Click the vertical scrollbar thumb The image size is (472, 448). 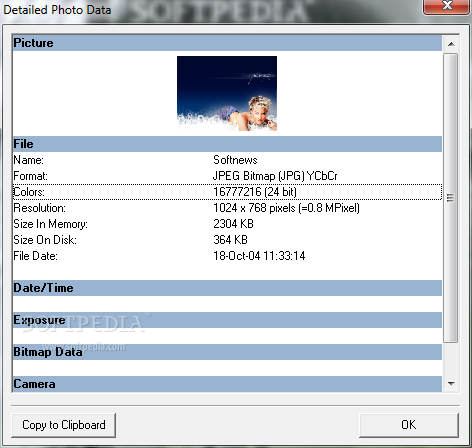click(451, 198)
